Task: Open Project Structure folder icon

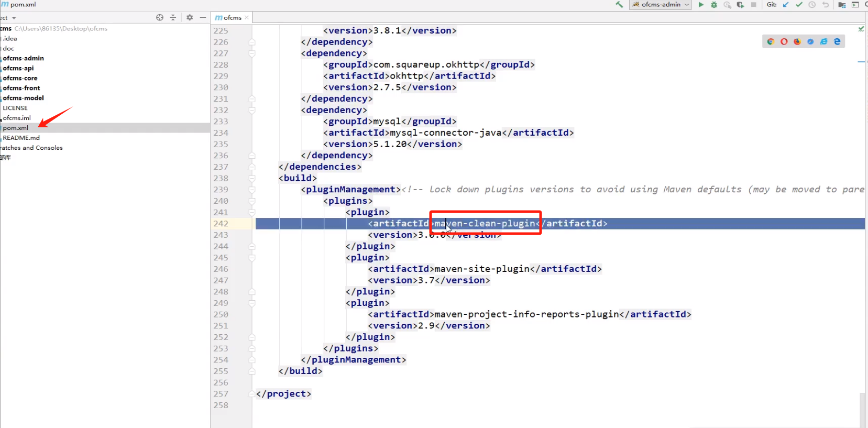Action: pyautogui.click(x=842, y=5)
